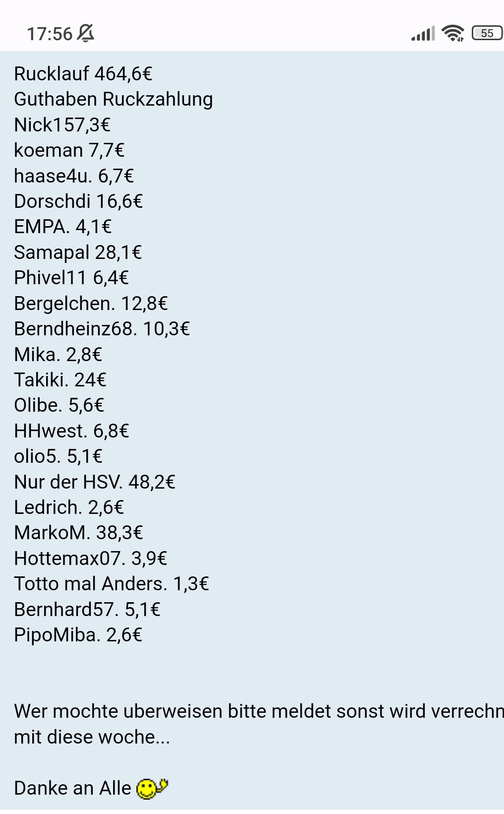Tap the Wi-Fi status icon
504x814 pixels.
point(453,33)
